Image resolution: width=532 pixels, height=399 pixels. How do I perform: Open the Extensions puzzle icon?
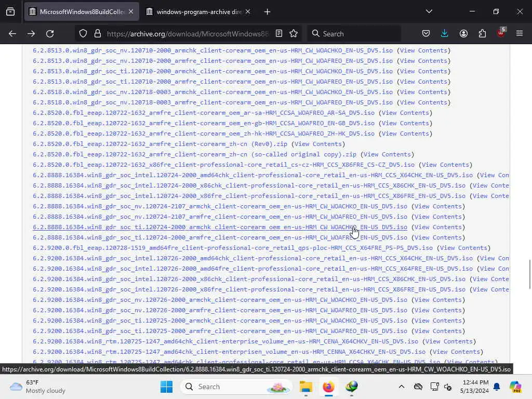482,34
